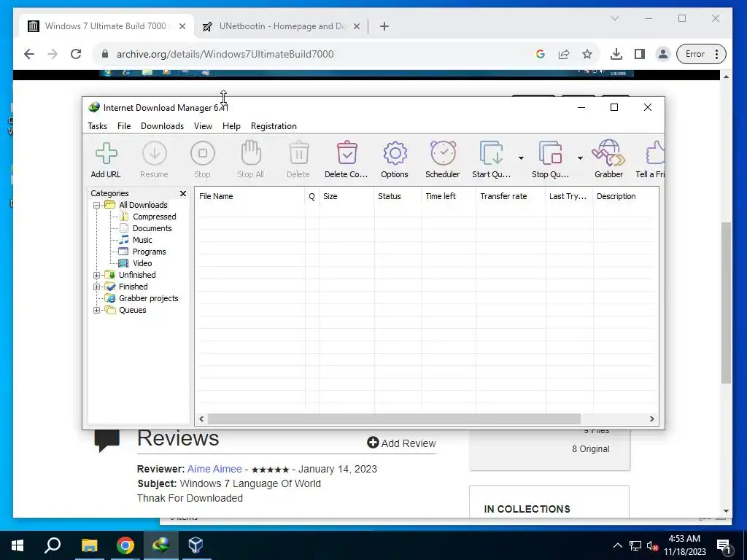This screenshot has width=747, height=560.
Task: Open the Downloads menu
Action: point(162,126)
